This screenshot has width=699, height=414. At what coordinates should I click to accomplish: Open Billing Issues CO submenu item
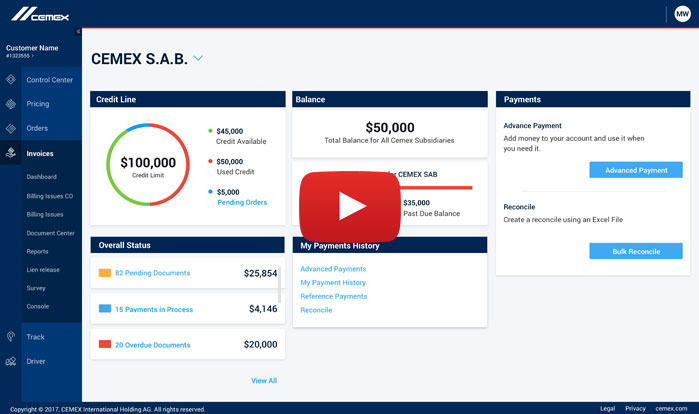(49, 196)
